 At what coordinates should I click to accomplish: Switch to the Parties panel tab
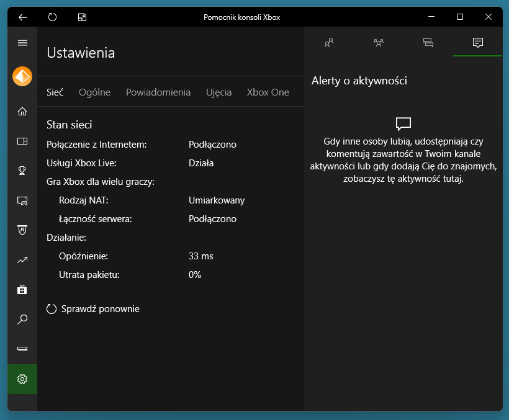point(379,43)
